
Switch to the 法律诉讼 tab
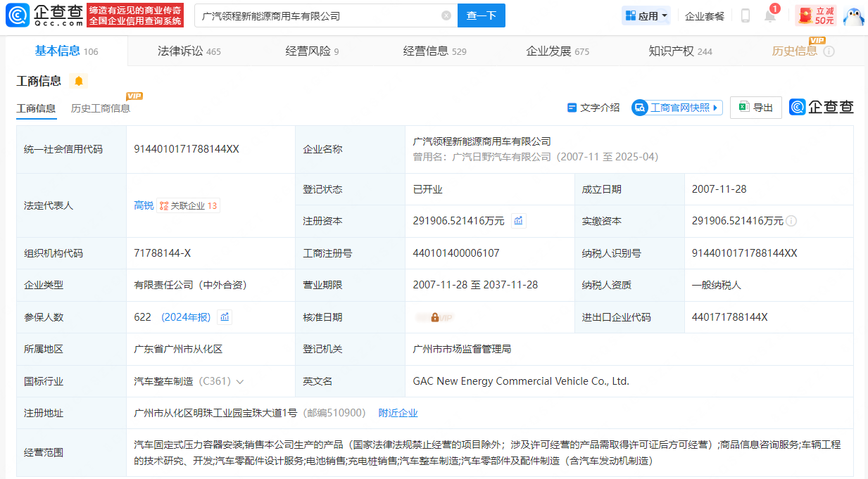pyautogui.click(x=189, y=51)
